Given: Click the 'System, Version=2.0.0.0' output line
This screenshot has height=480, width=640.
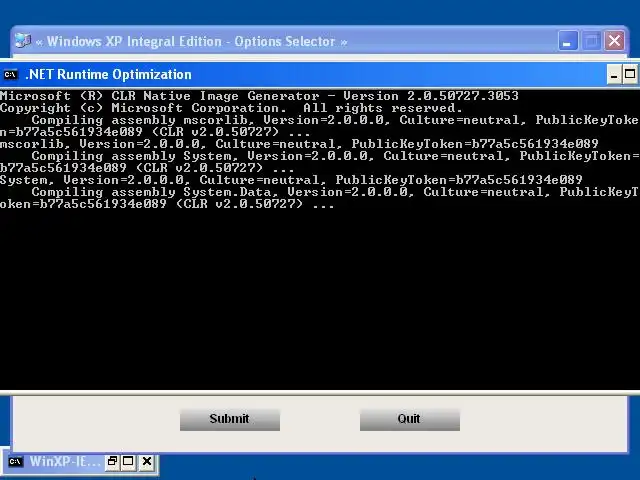Looking at the screenshot, I should tap(291, 180).
